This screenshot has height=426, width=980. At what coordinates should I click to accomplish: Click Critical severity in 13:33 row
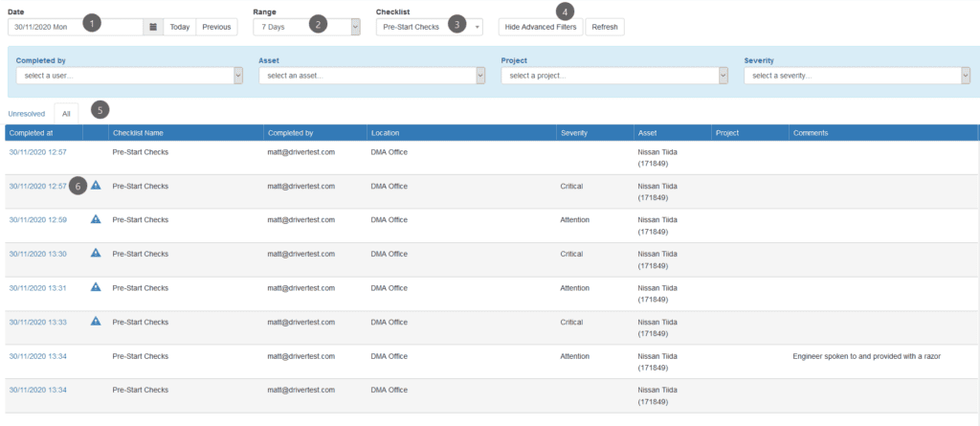572,323
